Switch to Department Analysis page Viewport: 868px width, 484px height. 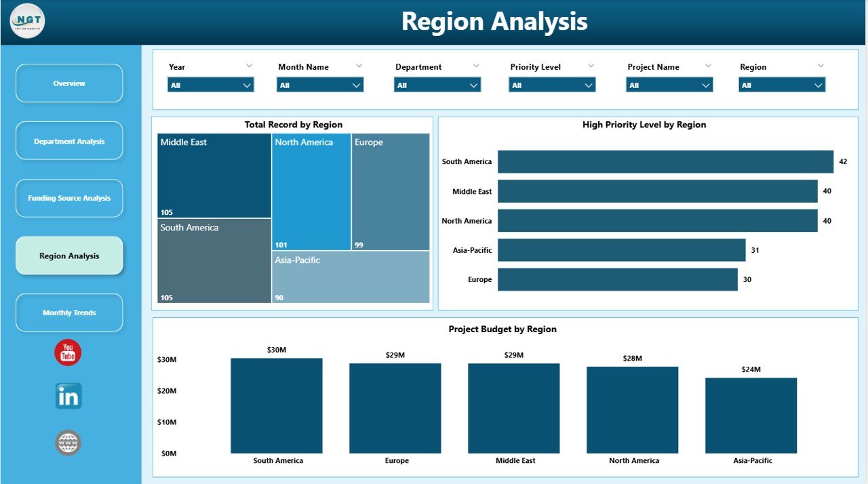pos(69,141)
